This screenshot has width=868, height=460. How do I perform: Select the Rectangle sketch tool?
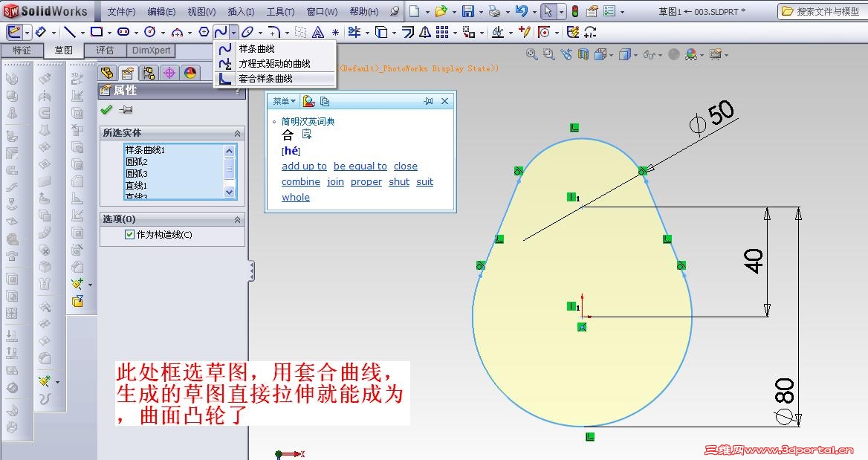tap(97, 32)
